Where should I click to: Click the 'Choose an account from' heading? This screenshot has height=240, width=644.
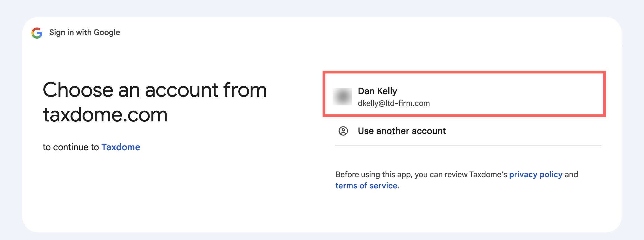155,90
